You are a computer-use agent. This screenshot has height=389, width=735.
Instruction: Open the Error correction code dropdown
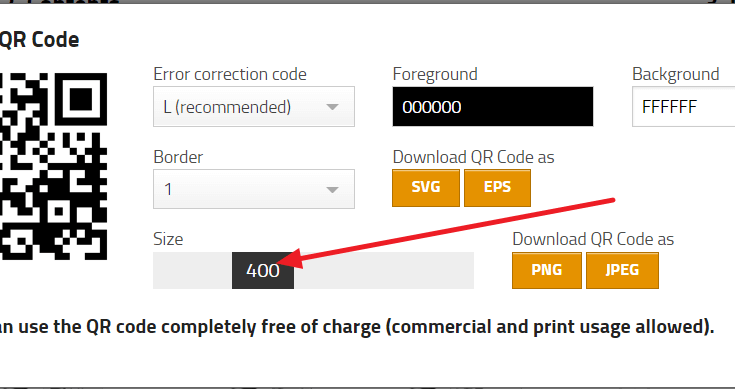click(254, 106)
